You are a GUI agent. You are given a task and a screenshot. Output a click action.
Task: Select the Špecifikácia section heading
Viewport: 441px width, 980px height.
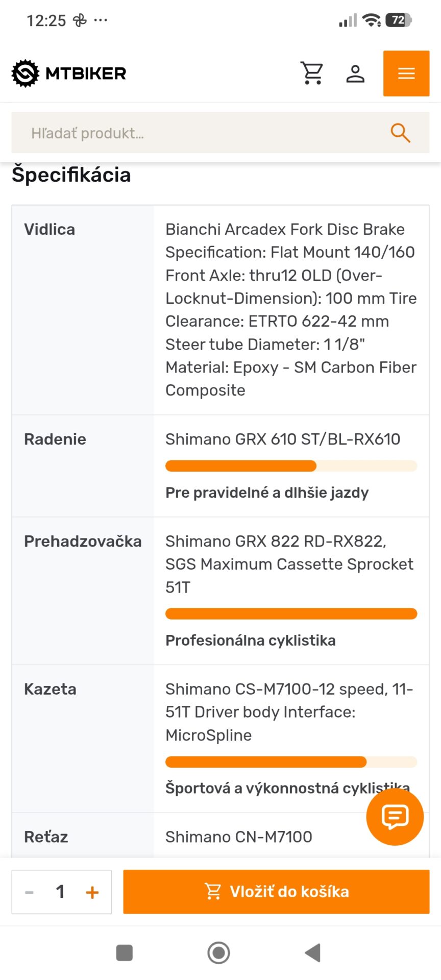click(71, 175)
